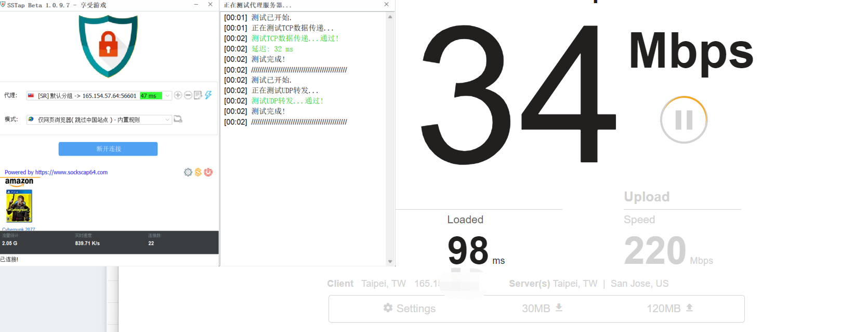Click the Amazon logo in ad
The width and height of the screenshot is (868, 332).
pyautogui.click(x=19, y=182)
